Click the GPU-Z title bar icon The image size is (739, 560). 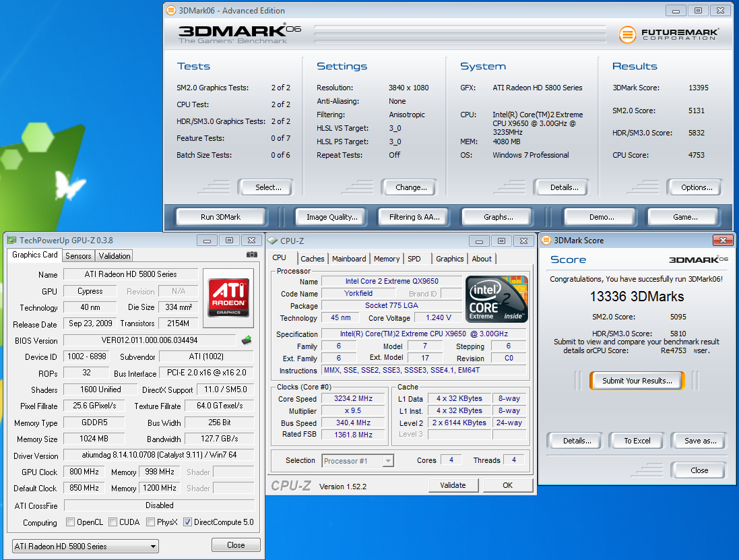pos(12,241)
